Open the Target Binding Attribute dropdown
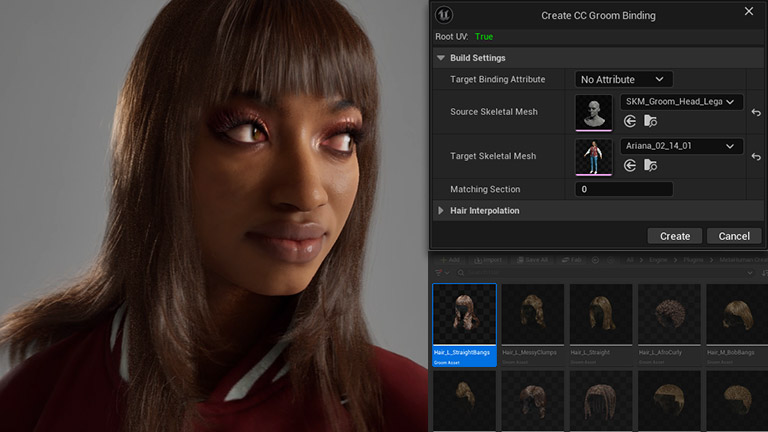The width and height of the screenshot is (768, 432). (x=623, y=79)
